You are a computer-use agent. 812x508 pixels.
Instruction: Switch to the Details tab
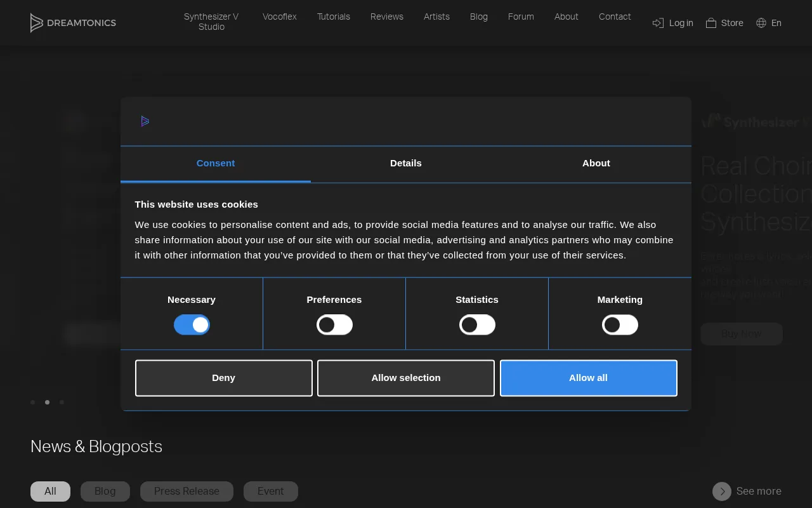click(406, 164)
